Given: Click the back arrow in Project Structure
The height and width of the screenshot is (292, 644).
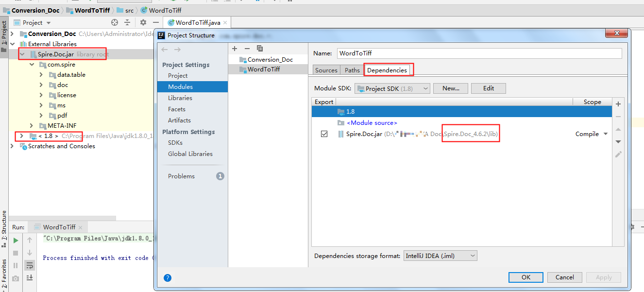Looking at the screenshot, I should coord(165,50).
